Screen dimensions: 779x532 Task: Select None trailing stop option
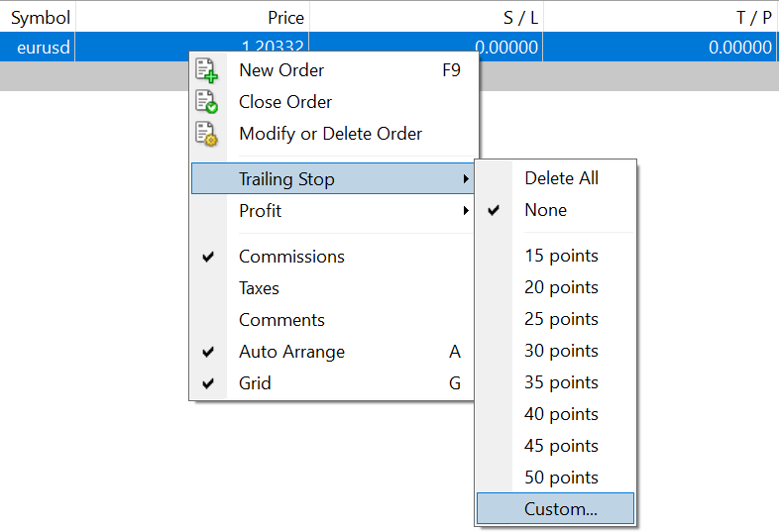[555, 210]
